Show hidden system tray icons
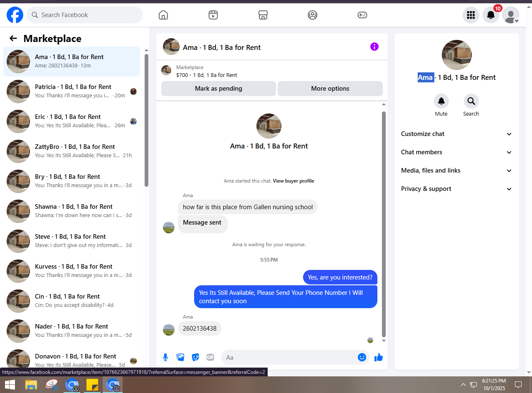Image resolution: width=532 pixels, height=393 pixels. tap(463, 384)
